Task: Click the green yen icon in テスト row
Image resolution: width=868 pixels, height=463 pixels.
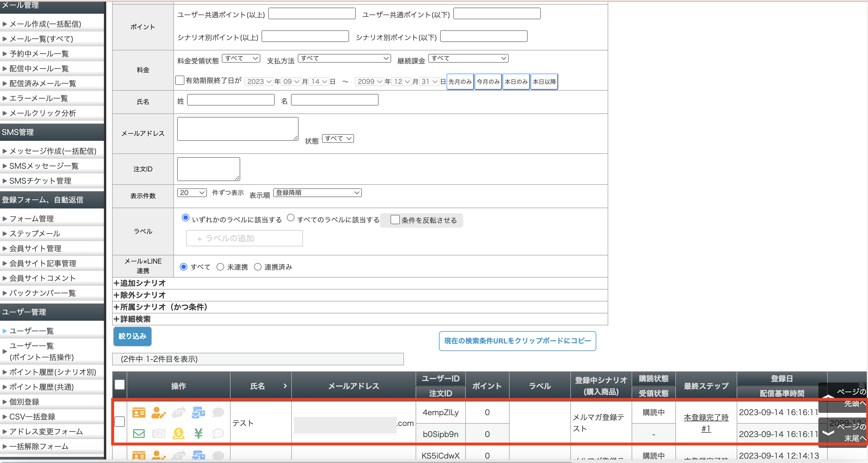Action: [x=198, y=433]
